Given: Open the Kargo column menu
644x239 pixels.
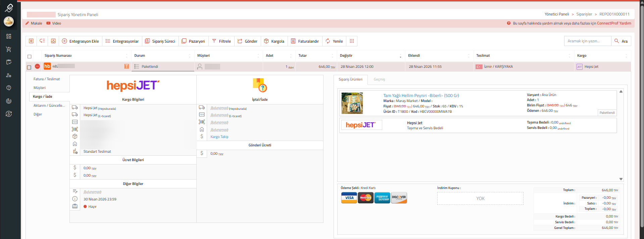Looking at the screenshot, I should coord(626,56).
